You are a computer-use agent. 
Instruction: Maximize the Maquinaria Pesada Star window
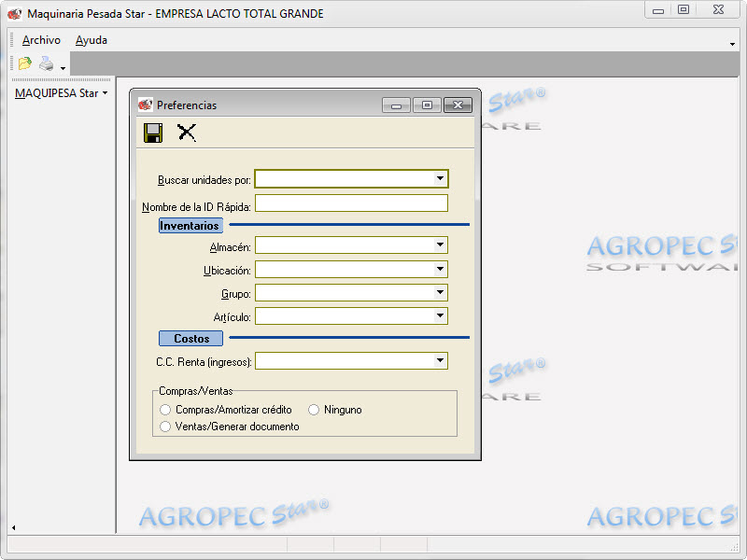coord(684,10)
